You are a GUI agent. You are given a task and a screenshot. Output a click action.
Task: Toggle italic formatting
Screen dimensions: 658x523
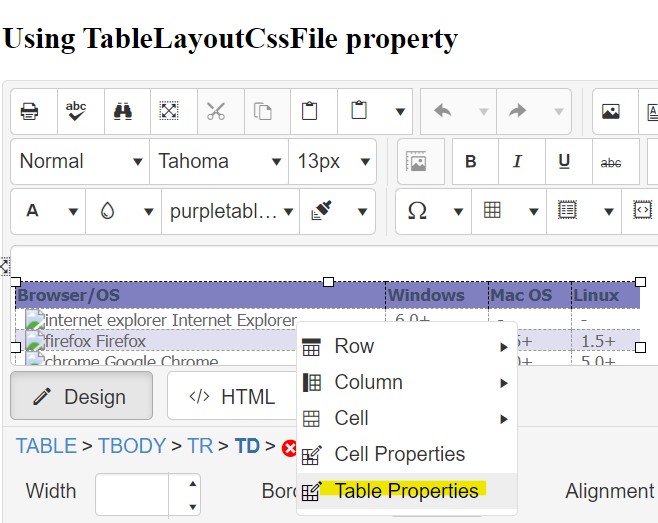point(517,162)
